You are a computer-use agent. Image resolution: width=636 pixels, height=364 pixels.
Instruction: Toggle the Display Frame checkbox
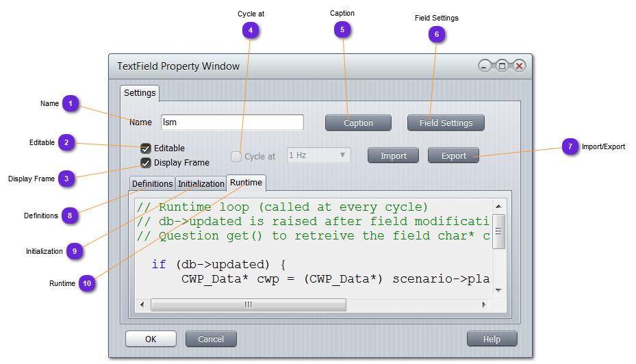146,163
